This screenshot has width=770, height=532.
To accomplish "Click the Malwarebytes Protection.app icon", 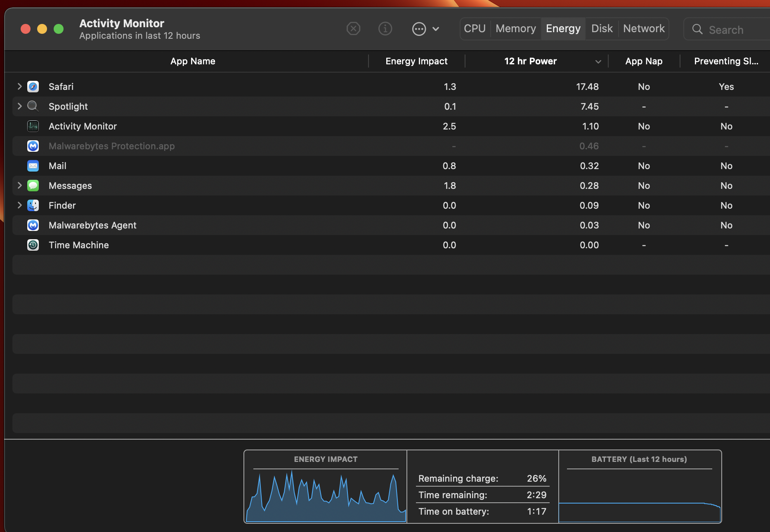I will (33, 146).
